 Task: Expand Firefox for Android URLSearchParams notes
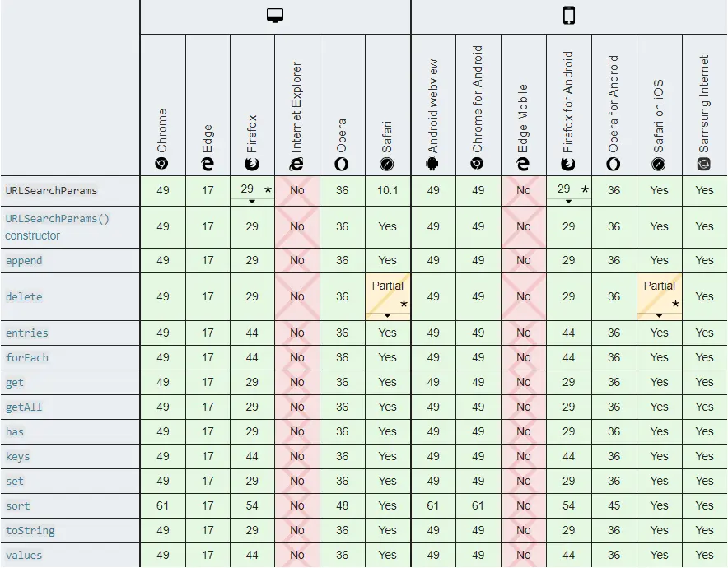568,202
